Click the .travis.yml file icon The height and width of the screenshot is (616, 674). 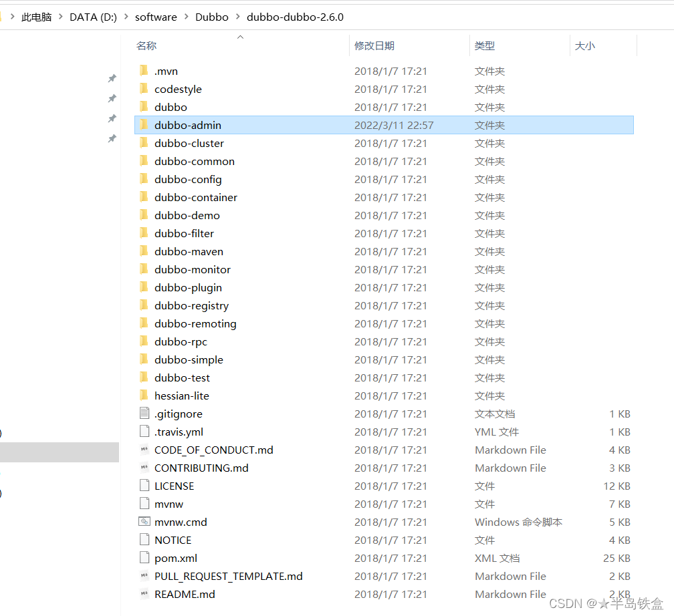click(x=144, y=432)
